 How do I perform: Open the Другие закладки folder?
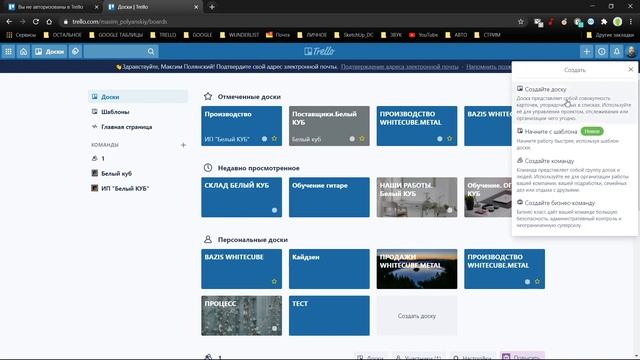point(611,35)
